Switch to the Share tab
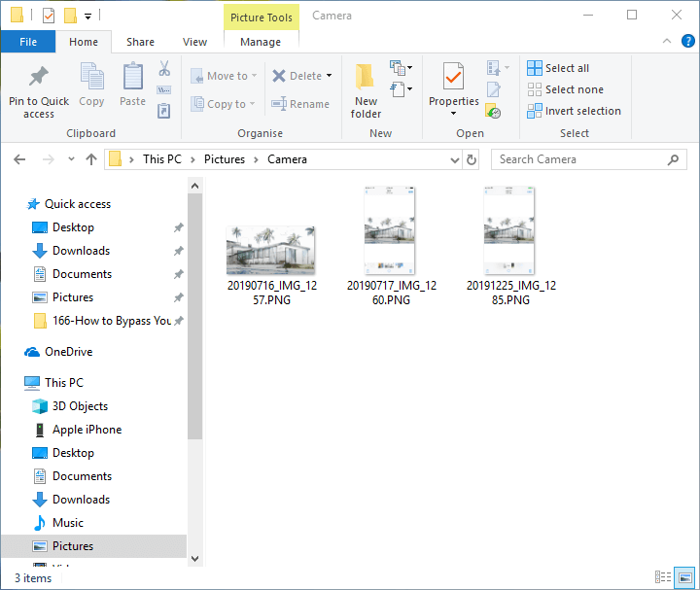Screen dimensions: 700x590 tap(140, 42)
